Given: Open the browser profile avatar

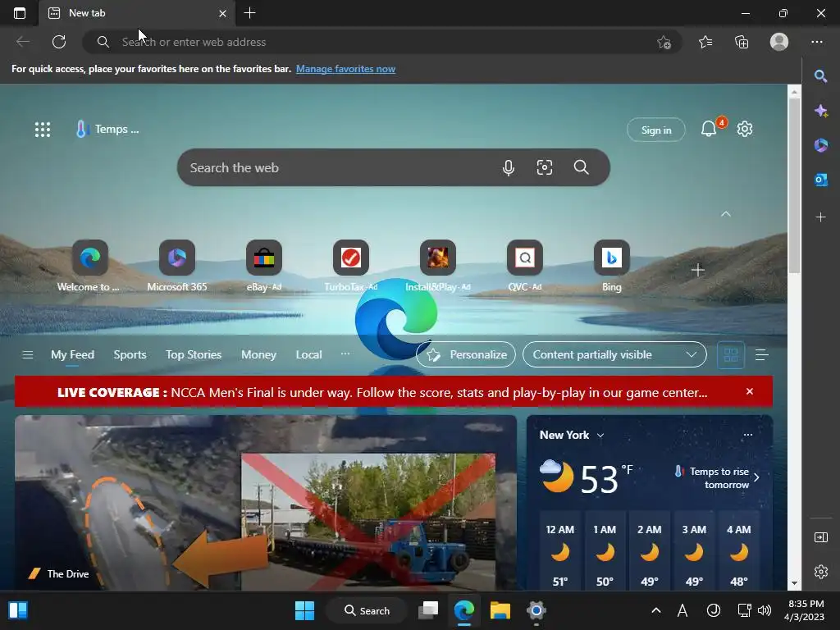Looking at the screenshot, I should click(x=779, y=42).
